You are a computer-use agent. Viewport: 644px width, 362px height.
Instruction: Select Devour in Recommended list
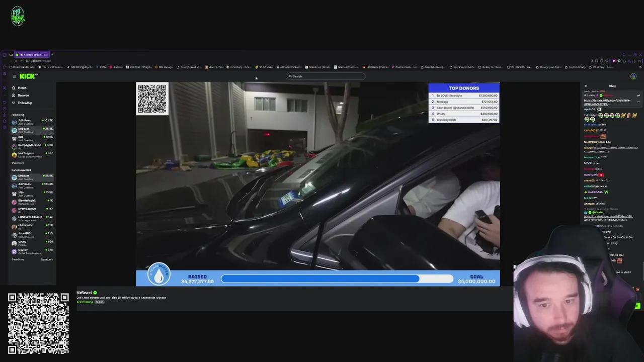pyautogui.click(x=32, y=250)
